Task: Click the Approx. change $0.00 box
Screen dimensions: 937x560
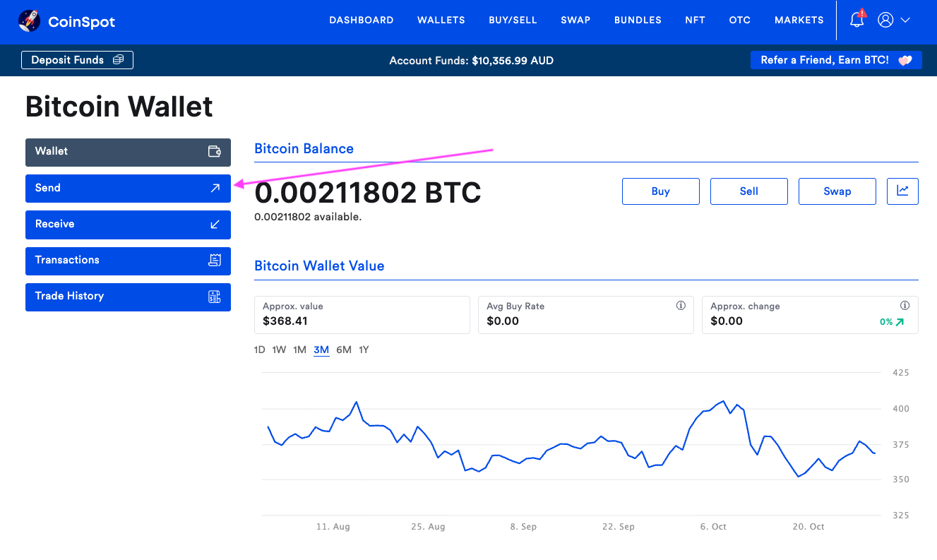Action: pos(810,314)
